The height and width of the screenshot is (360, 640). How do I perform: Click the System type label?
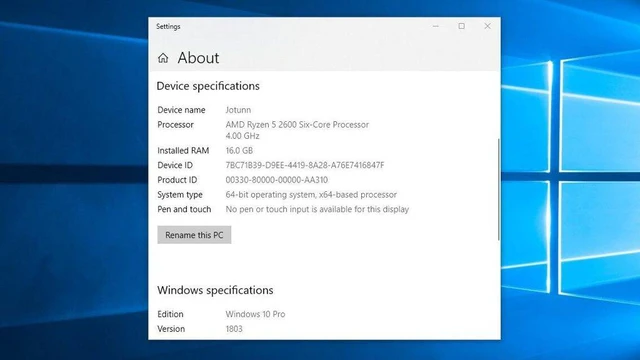point(180,195)
